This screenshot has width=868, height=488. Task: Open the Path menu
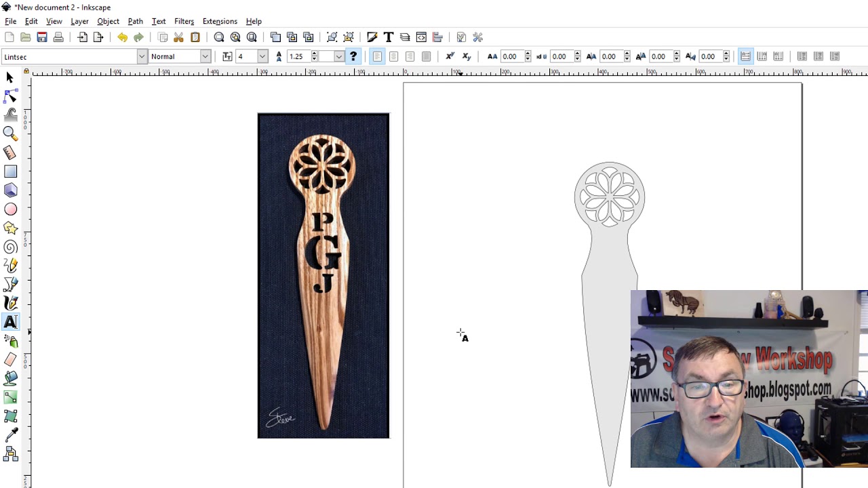135,21
